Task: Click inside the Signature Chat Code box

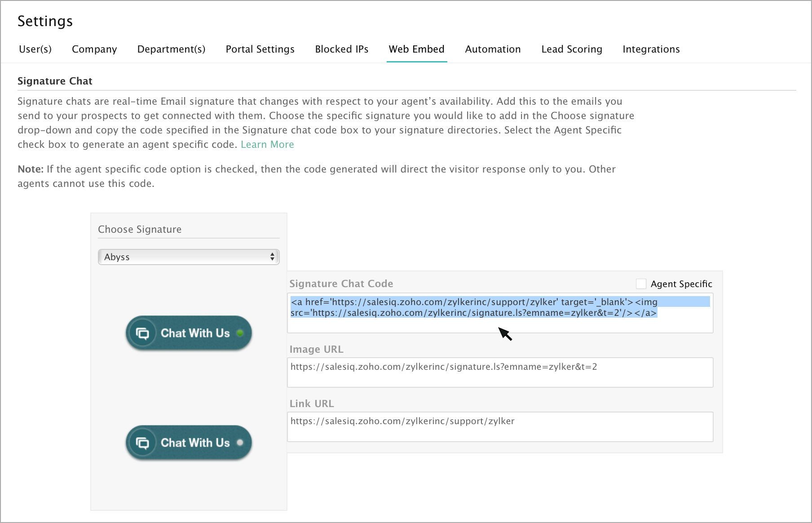Action: tap(500, 313)
